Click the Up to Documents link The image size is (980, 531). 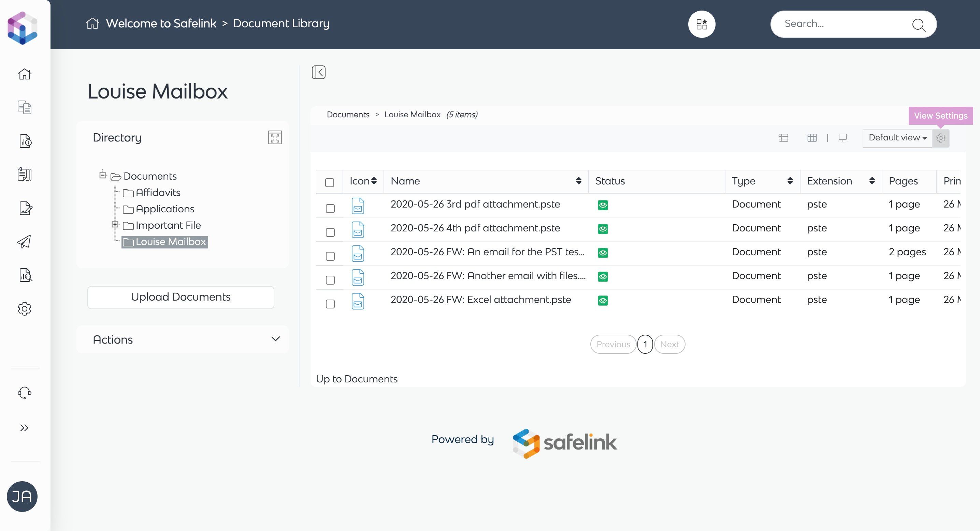click(x=357, y=379)
